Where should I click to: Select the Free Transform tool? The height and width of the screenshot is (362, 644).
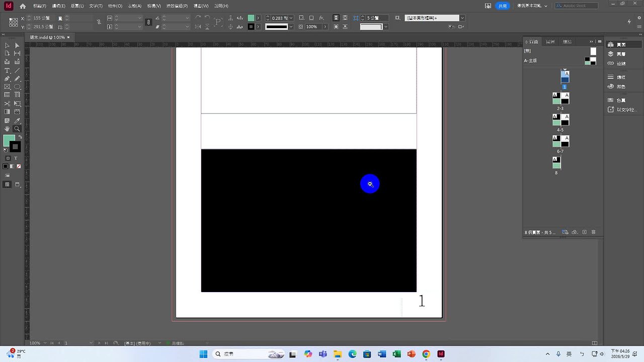click(17, 103)
